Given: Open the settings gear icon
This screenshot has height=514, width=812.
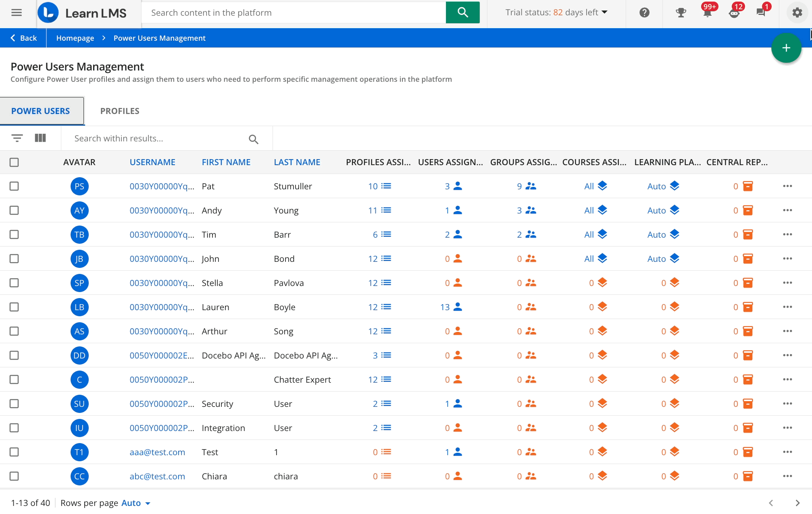Looking at the screenshot, I should [x=796, y=12].
